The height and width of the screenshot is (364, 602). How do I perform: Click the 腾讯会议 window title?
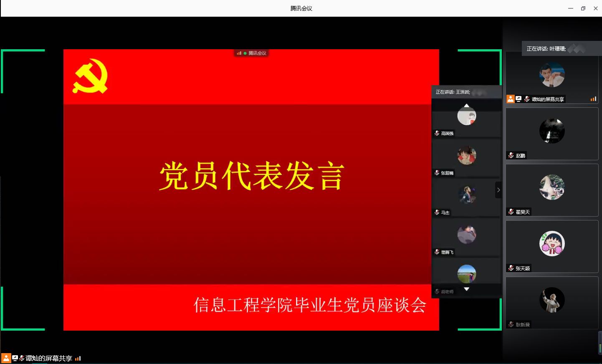click(x=301, y=8)
